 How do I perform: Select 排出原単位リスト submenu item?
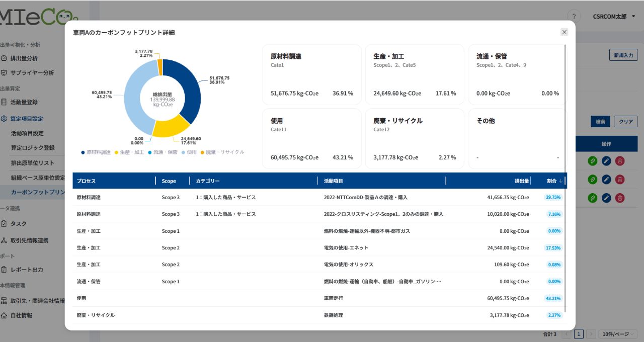point(33,163)
